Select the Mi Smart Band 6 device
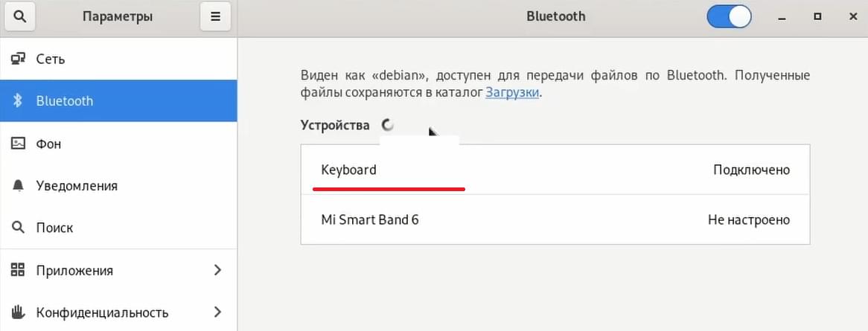Screen dimensions: 868x331 pos(555,219)
